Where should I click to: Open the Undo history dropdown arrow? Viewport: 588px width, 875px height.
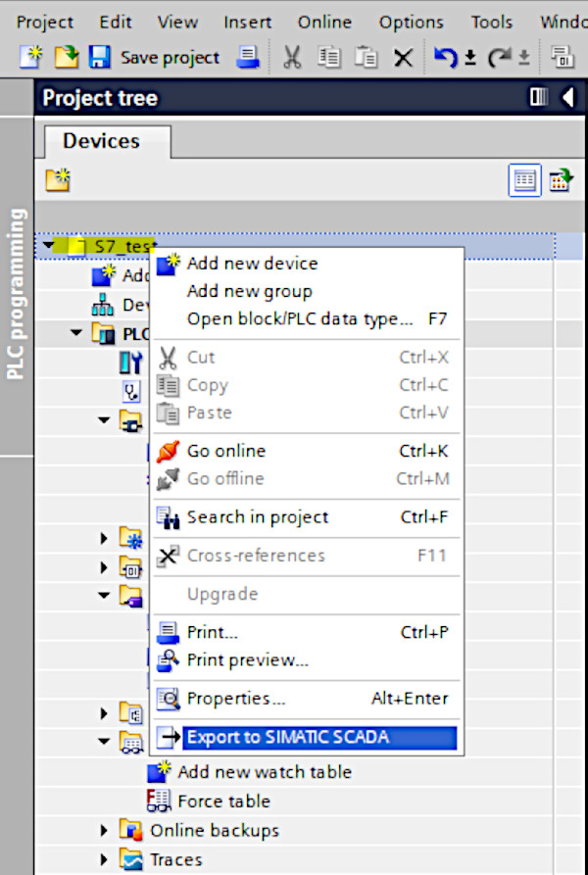[470, 57]
